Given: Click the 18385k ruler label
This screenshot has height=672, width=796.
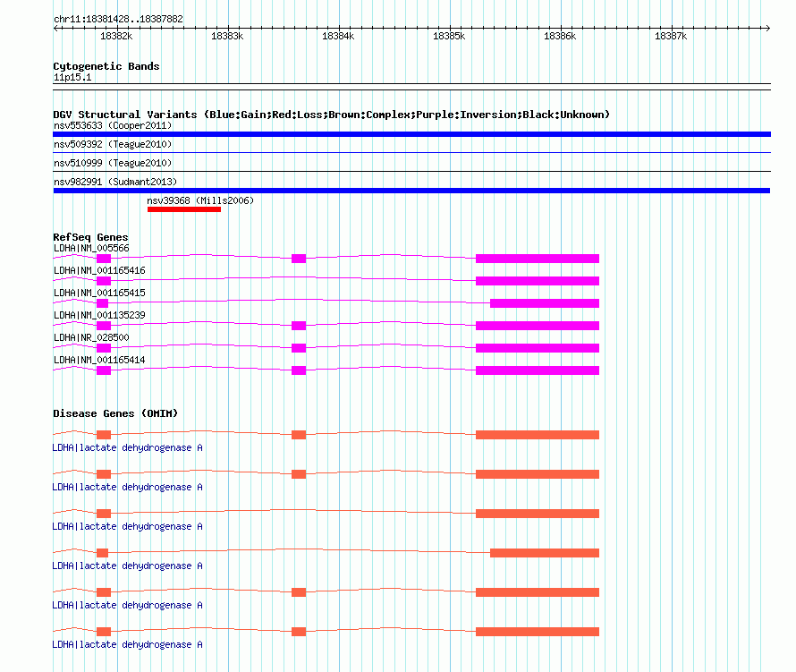Looking at the screenshot, I should [449, 36].
